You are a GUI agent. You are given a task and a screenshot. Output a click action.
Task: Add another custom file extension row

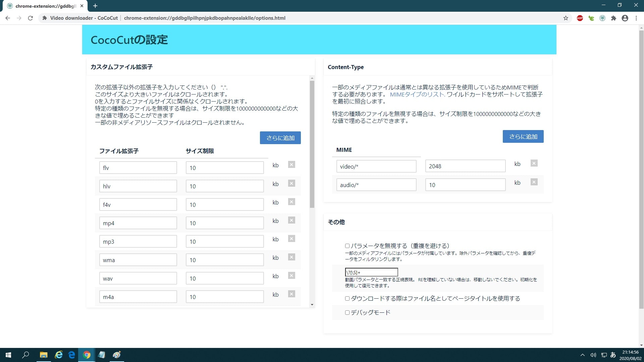click(280, 138)
